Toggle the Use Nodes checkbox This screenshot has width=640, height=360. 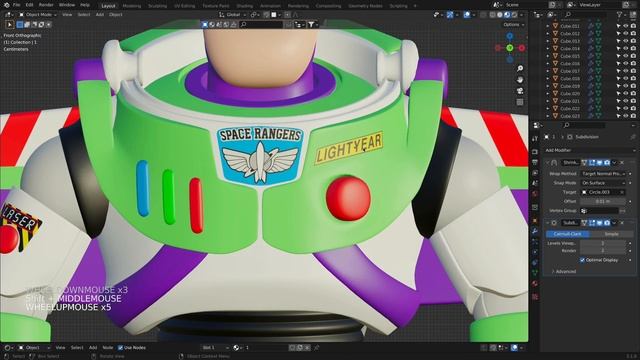[x=120, y=348]
